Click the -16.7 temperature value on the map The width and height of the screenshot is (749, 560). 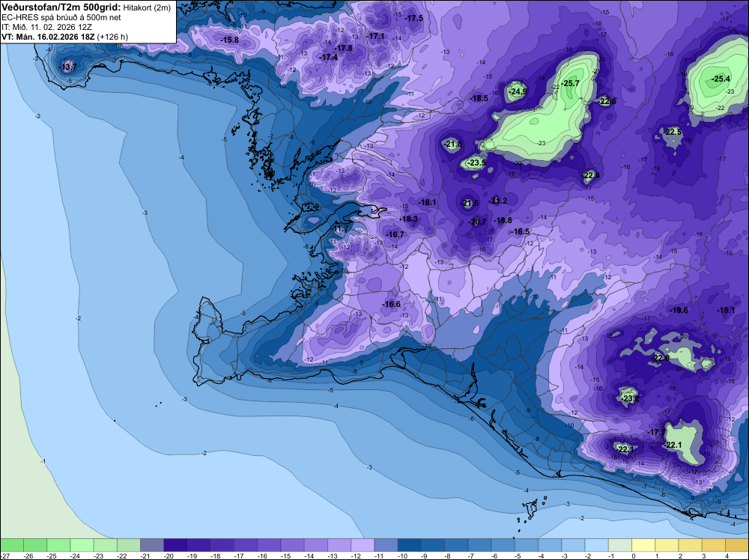pyautogui.click(x=395, y=234)
